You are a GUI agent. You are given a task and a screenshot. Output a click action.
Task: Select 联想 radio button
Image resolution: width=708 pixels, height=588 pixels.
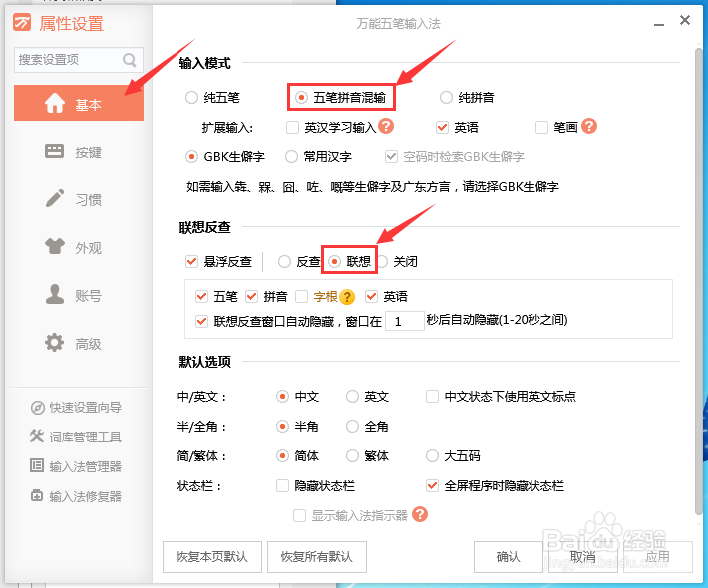(335, 261)
